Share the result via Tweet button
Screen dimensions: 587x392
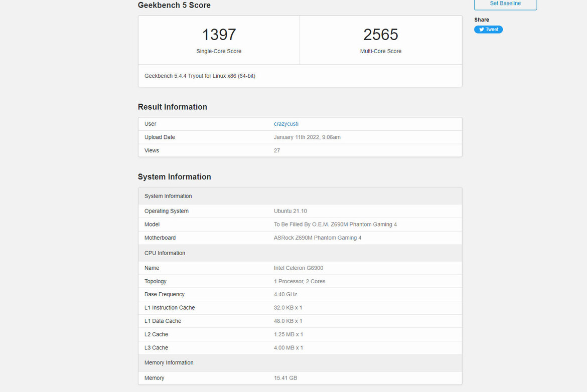[x=489, y=30]
